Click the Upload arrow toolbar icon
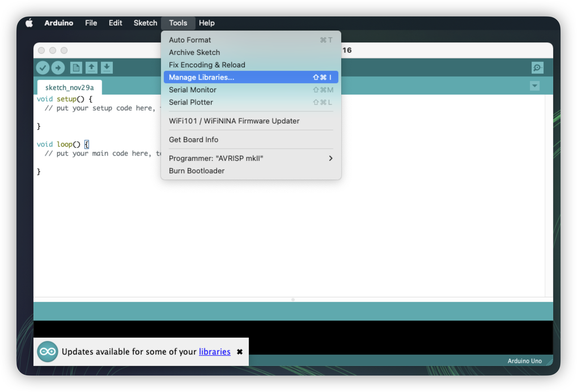The width and height of the screenshot is (577, 392). pyautogui.click(x=58, y=68)
